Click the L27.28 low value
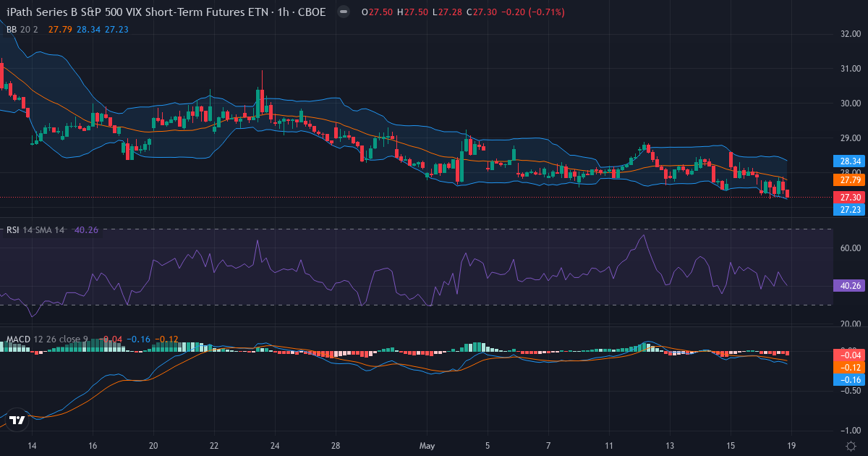The width and height of the screenshot is (868, 456). [446, 12]
